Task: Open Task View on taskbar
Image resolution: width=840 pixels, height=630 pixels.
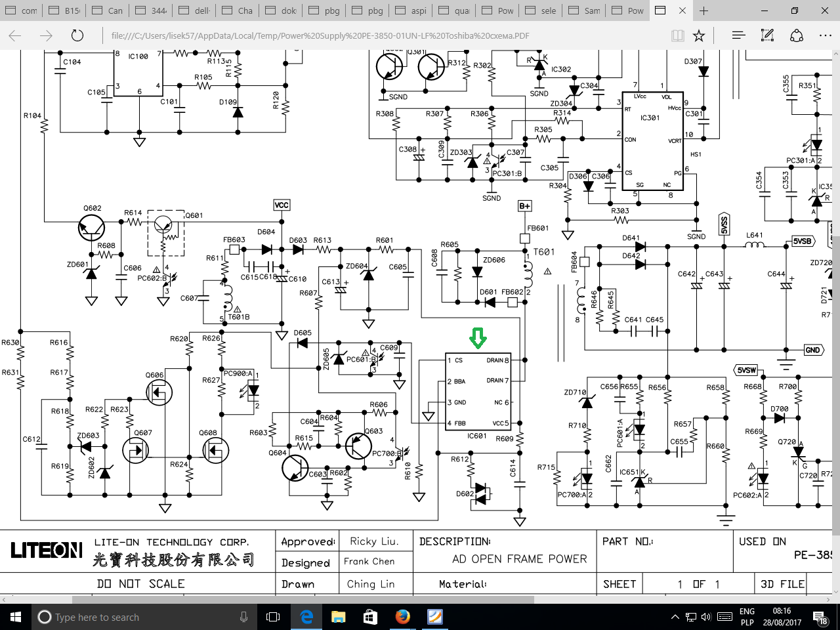Action: [x=273, y=617]
